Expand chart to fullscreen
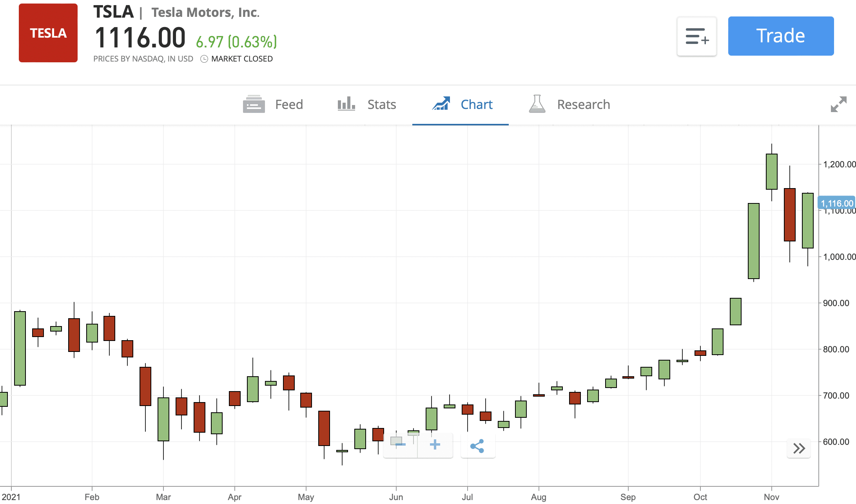 839,104
